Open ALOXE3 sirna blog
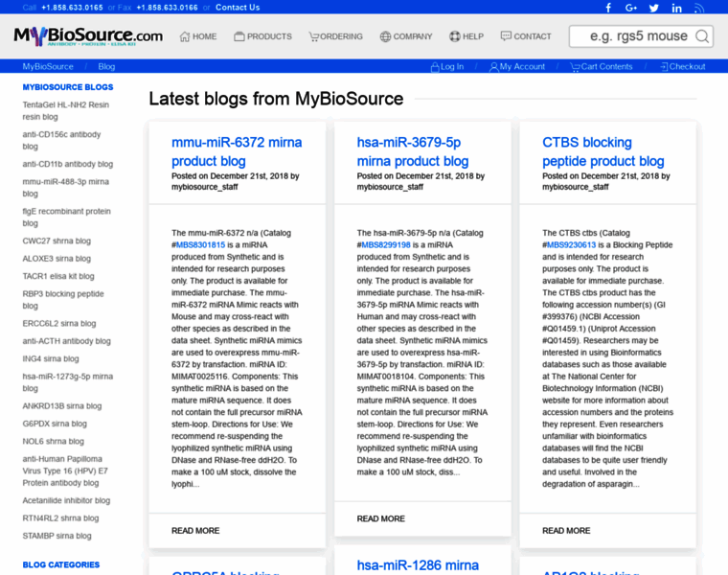This screenshot has height=575, width=728. click(x=57, y=258)
